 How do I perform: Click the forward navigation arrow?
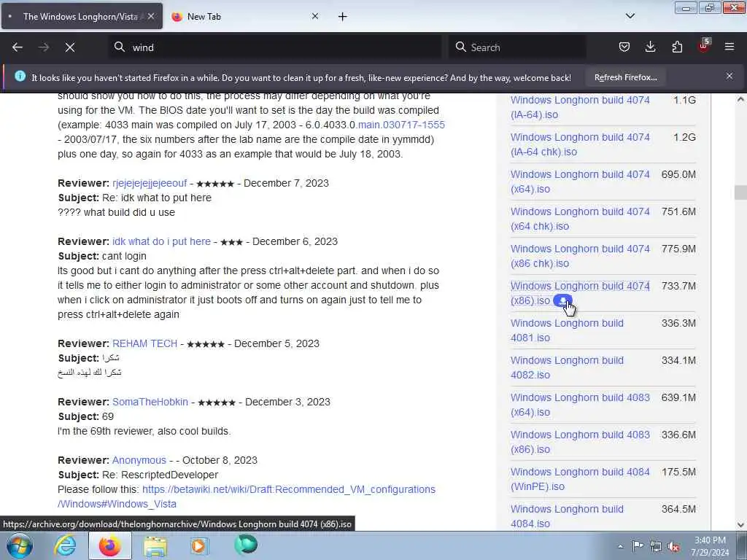[44, 47]
